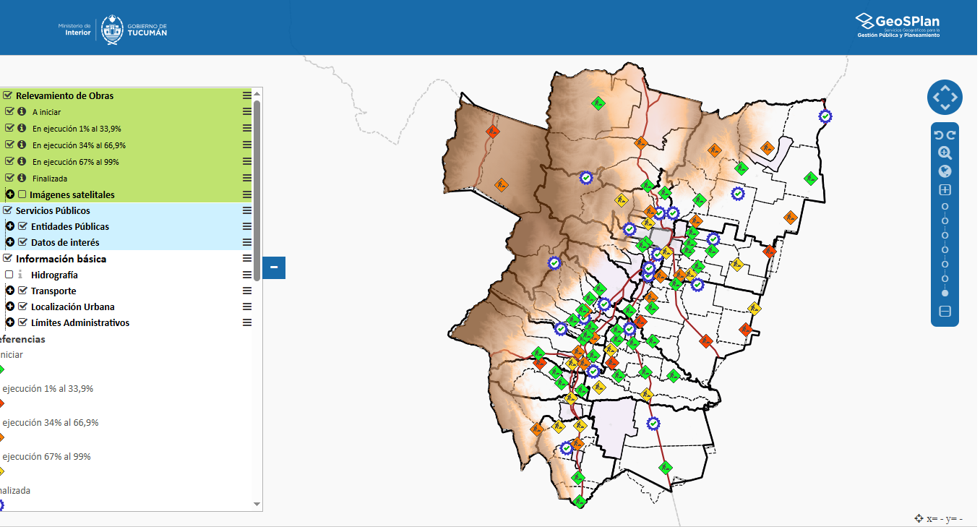
Task: Expand Entidades Públicas group
Action: tap(10, 226)
